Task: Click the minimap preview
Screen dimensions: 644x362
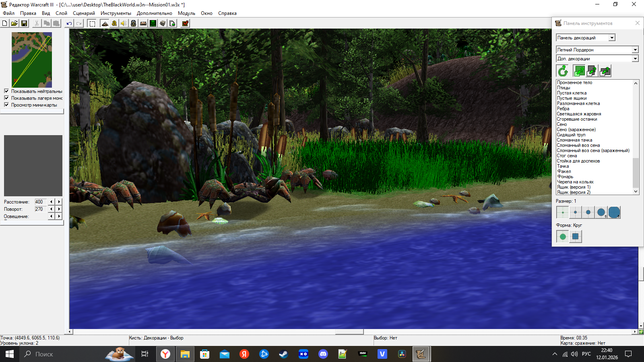Action: pos(32,60)
